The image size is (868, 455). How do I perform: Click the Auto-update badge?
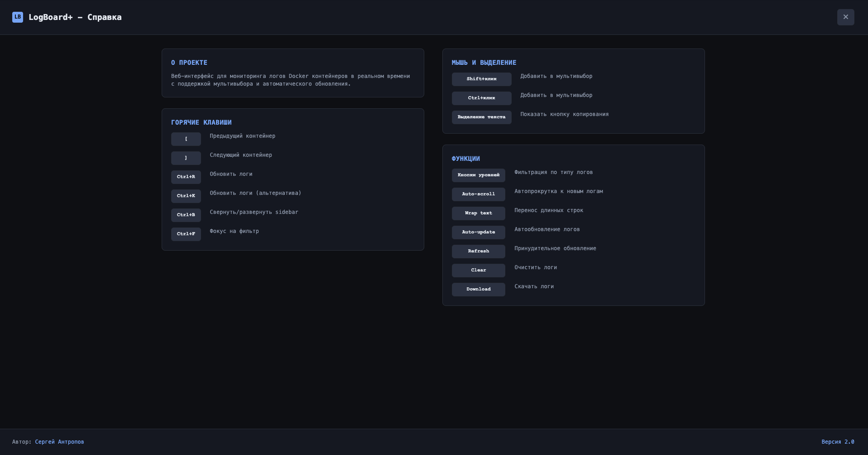point(478,232)
